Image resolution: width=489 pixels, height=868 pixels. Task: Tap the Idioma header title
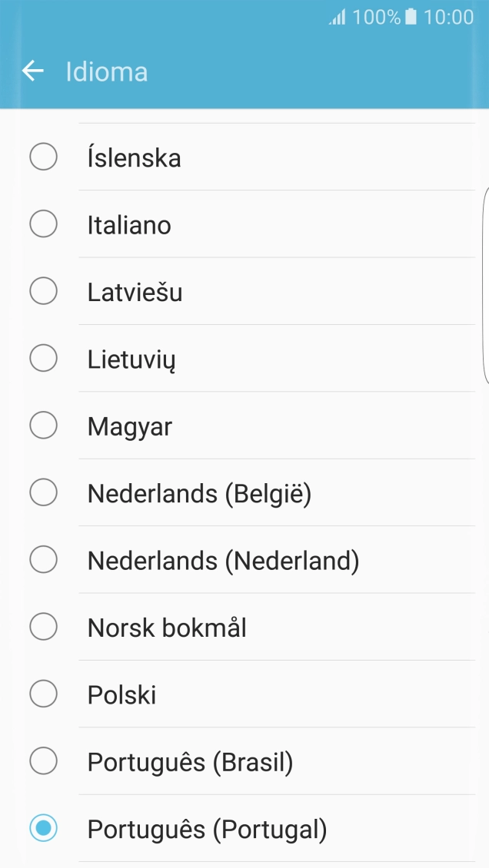(106, 71)
